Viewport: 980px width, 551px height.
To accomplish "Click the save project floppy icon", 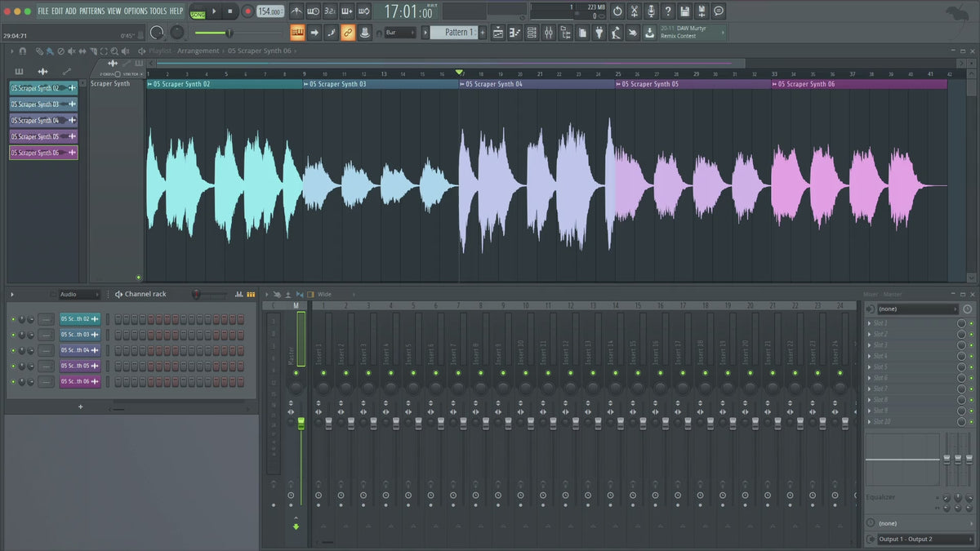I will coord(684,11).
